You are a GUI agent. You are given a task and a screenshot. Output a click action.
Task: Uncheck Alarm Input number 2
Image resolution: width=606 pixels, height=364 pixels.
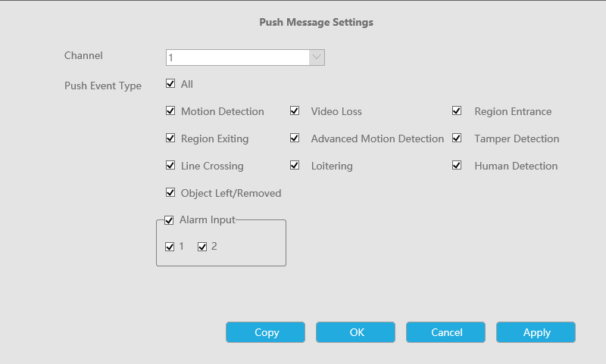tap(202, 247)
